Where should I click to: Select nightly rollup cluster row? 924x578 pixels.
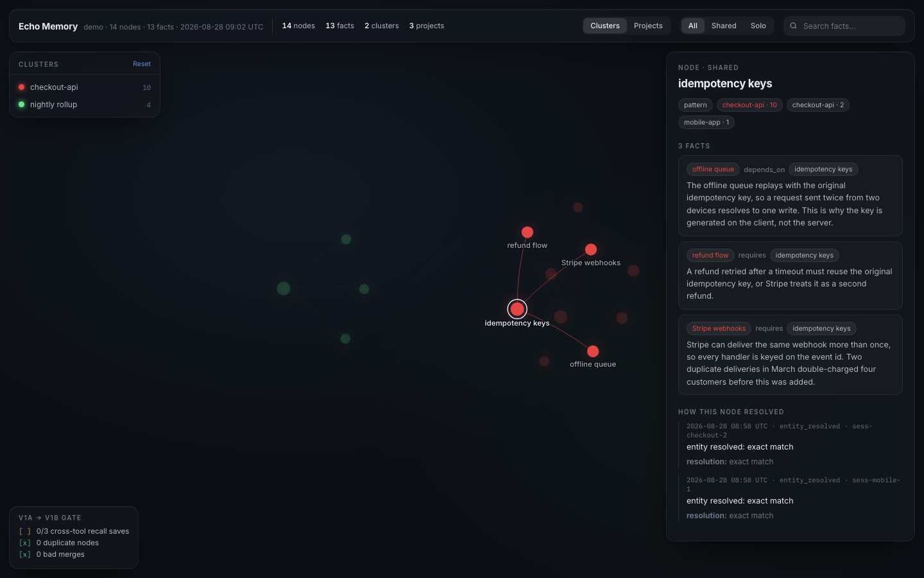coord(85,105)
